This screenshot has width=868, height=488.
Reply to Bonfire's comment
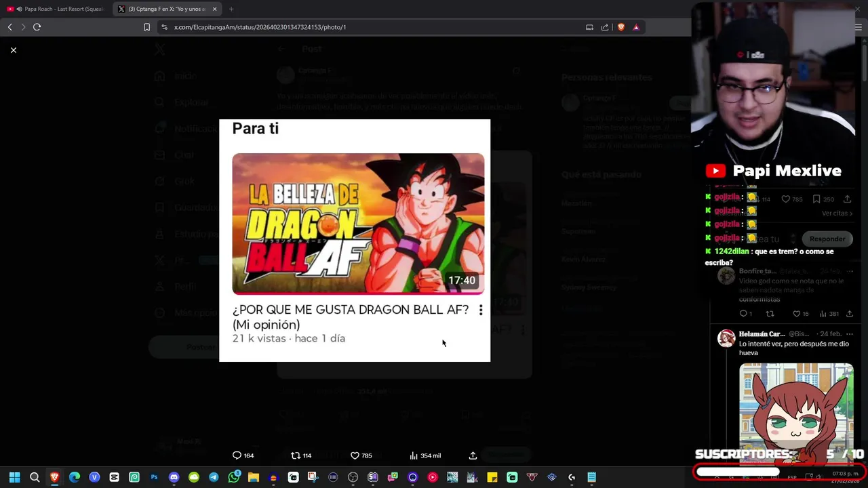tap(745, 314)
